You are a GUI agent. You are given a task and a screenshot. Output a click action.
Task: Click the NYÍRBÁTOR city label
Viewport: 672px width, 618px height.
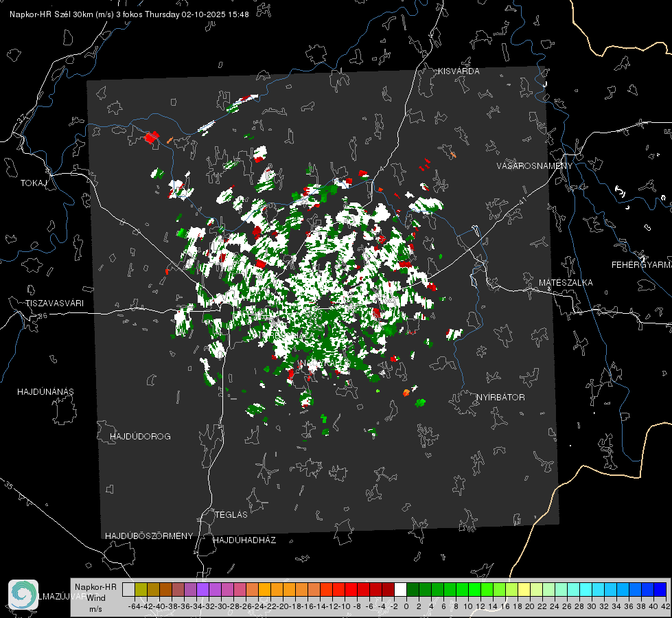tap(500, 397)
